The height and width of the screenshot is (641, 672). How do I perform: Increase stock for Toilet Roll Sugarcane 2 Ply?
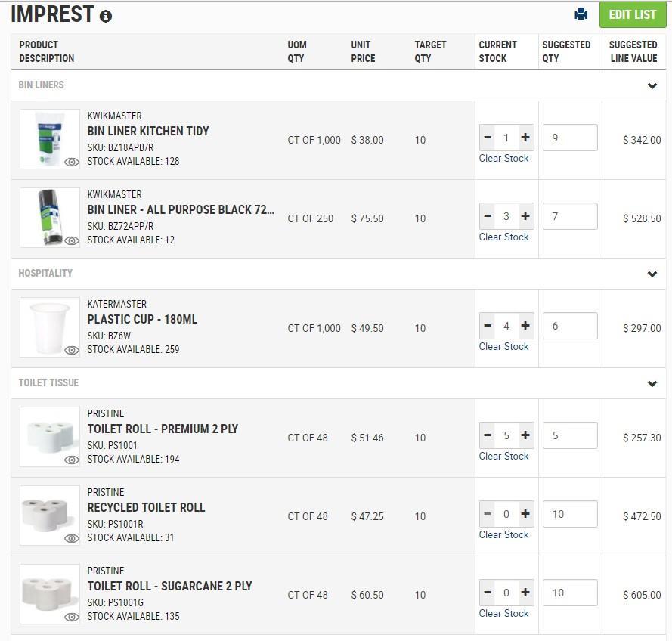click(x=525, y=593)
